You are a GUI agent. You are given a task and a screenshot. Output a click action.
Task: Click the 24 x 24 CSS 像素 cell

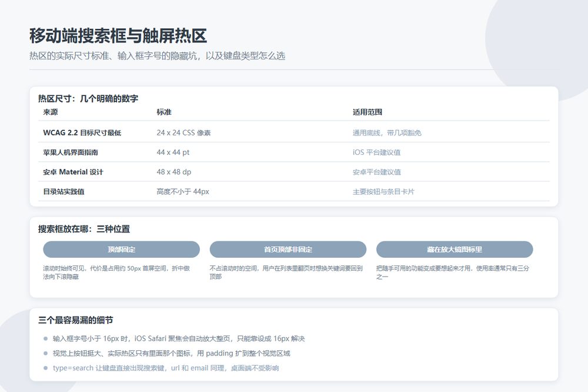click(x=183, y=132)
